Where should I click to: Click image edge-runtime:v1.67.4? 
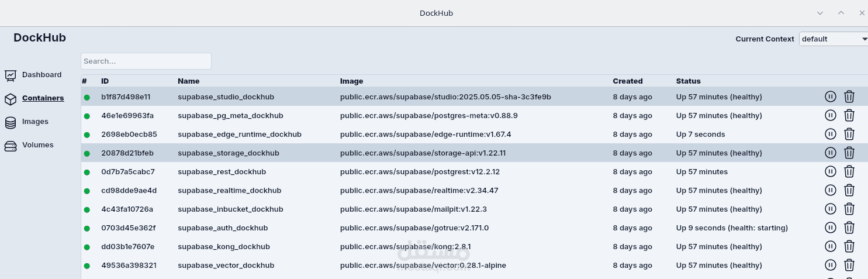426,134
